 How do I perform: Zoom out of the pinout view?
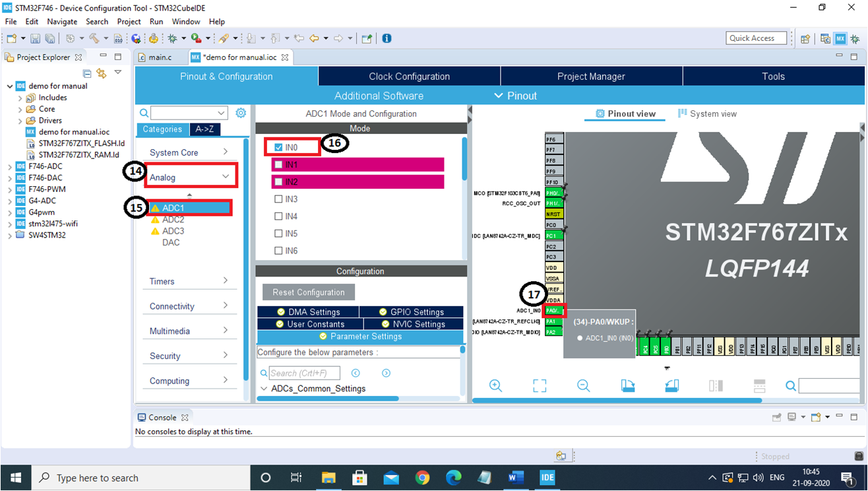coord(583,385)
